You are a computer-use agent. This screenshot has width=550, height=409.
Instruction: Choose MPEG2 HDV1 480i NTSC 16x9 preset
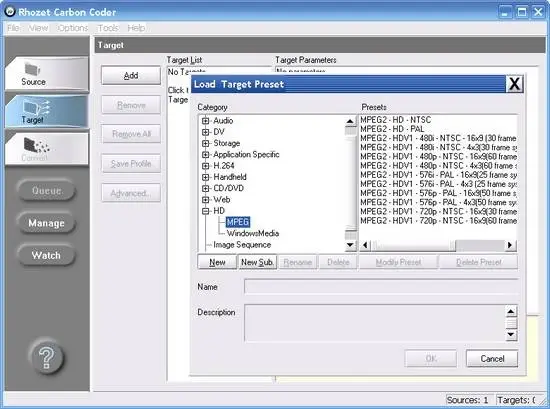click(438, 138)
